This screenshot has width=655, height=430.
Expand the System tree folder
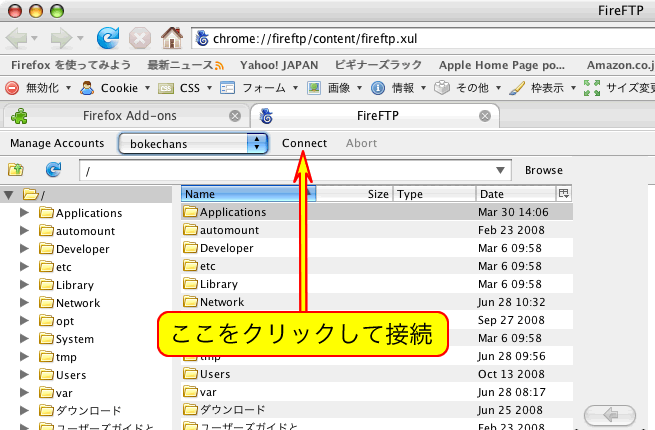pos(24,338)
